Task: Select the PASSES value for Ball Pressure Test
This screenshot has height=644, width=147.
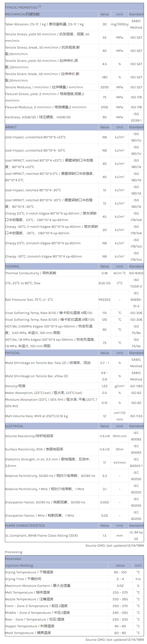Action: point(104,300)
